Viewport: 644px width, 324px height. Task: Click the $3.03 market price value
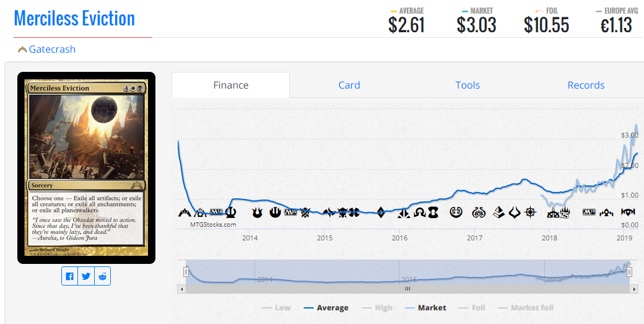pyautogui.click(x=476, y=25)
